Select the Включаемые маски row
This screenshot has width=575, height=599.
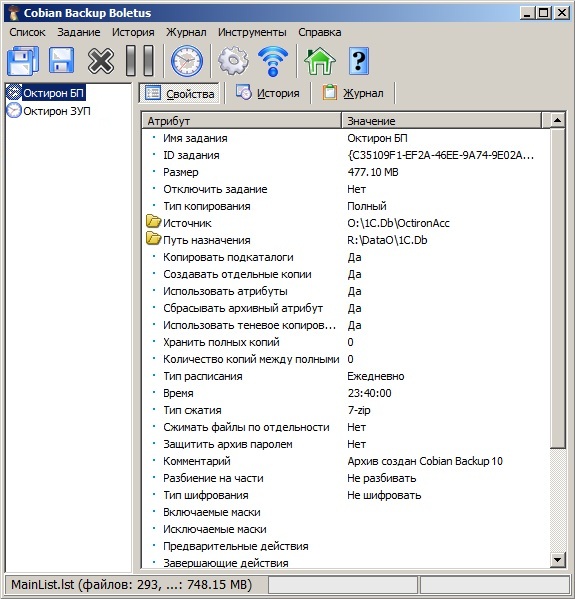click(x=346, y=512)
